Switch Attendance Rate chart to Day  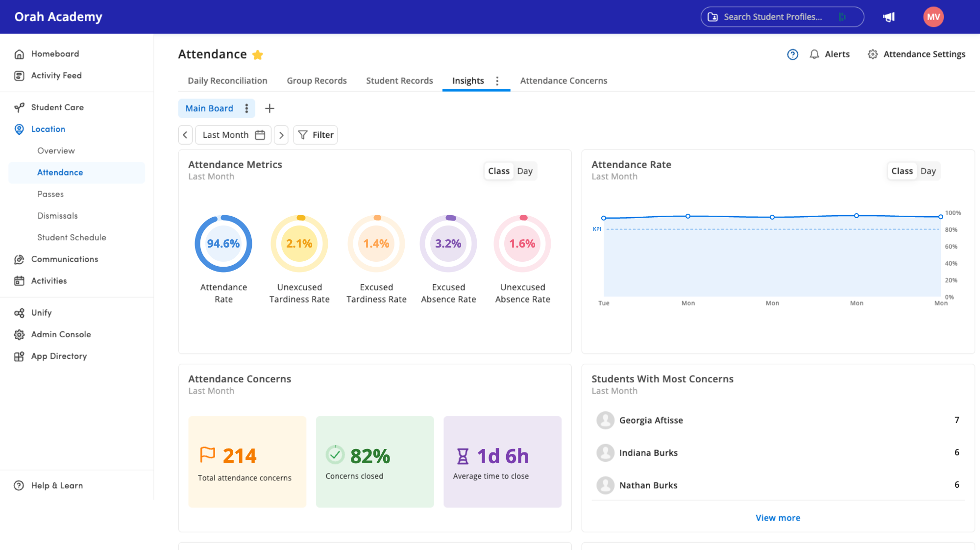(928, 171)
